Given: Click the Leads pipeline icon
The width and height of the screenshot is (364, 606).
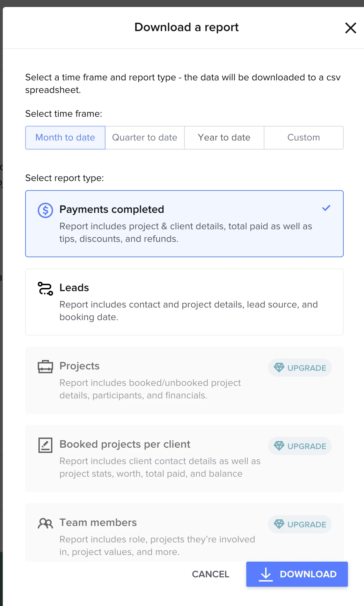Looking at the screenshot, I should (x=45, y=289).
